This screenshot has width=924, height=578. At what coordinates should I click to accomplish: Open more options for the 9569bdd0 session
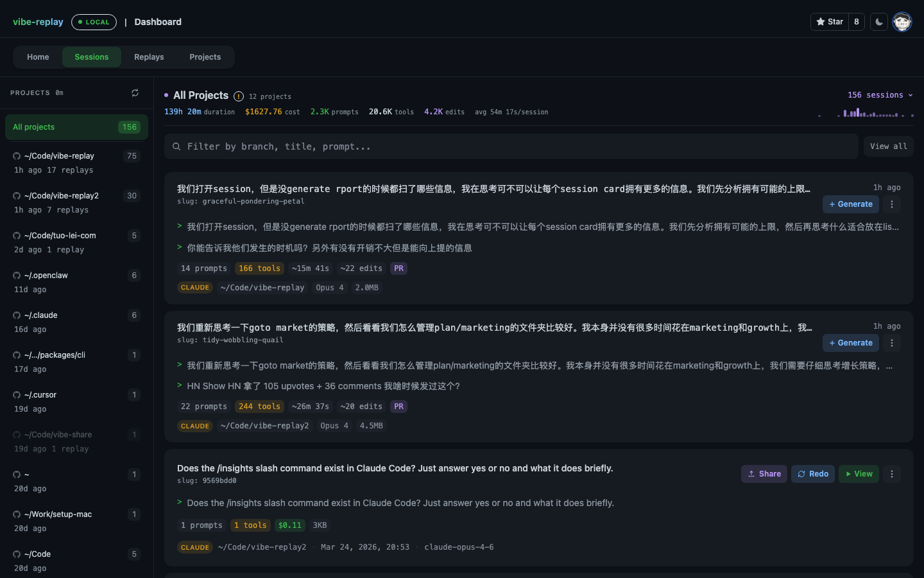coord(892,474)
